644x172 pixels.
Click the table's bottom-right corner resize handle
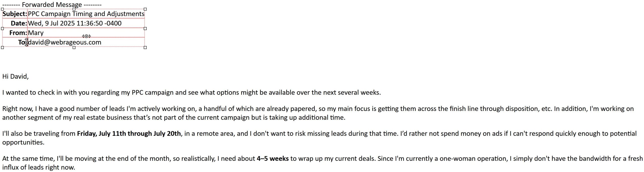[x=145, y=48]
